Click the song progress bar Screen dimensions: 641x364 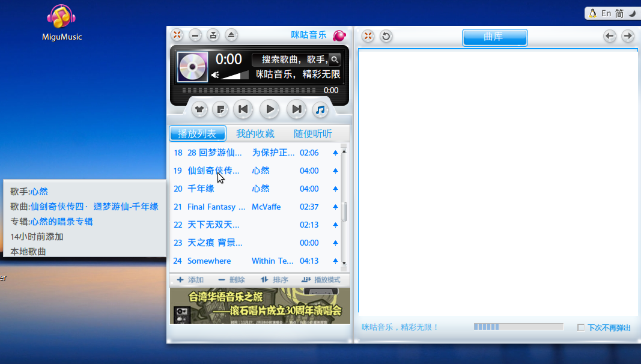(249, 90)
